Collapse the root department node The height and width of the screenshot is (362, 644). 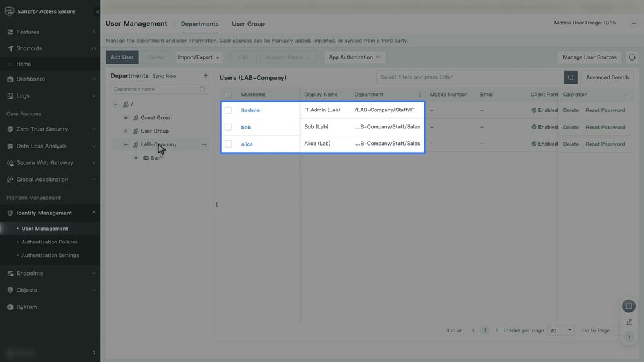(x=116, y=104)
